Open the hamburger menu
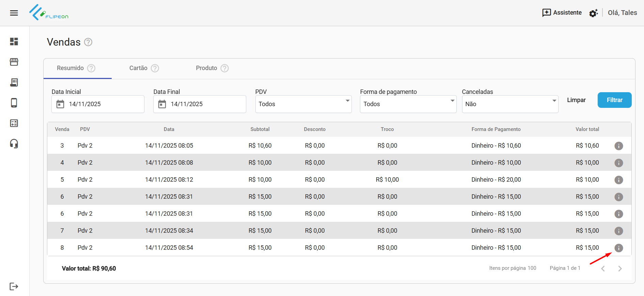This screenshot has width=644, height=296. click(14, 13)
